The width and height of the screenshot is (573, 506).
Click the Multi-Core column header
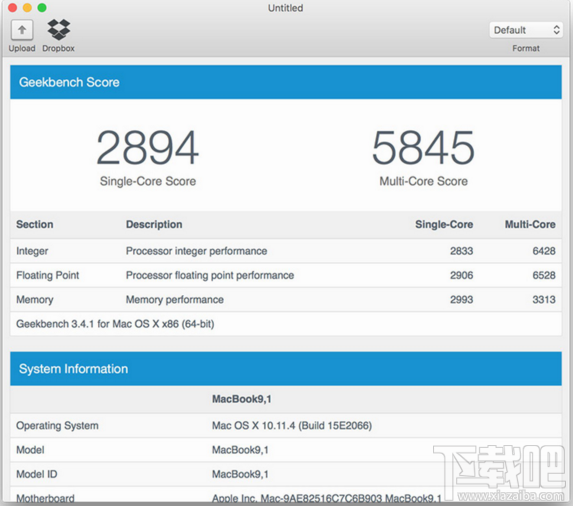coord(530,224)
